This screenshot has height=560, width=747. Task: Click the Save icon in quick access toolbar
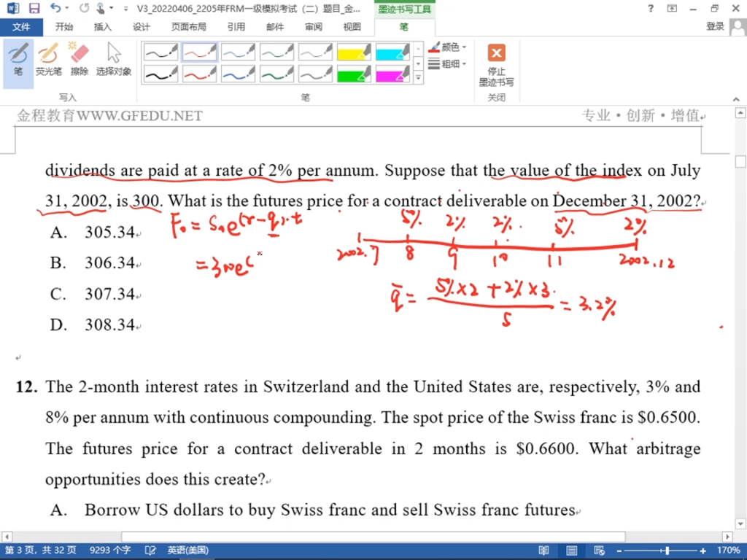pyautogui.click(x=34, y=9)
